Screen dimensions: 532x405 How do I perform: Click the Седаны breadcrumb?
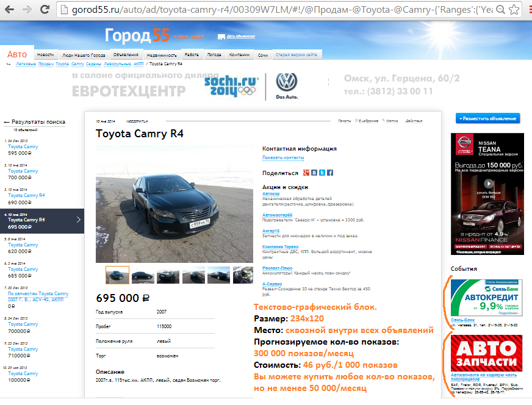93,64
